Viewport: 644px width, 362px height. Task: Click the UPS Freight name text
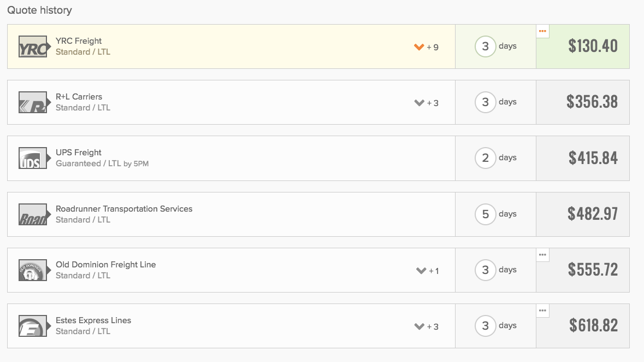(79, 153)
